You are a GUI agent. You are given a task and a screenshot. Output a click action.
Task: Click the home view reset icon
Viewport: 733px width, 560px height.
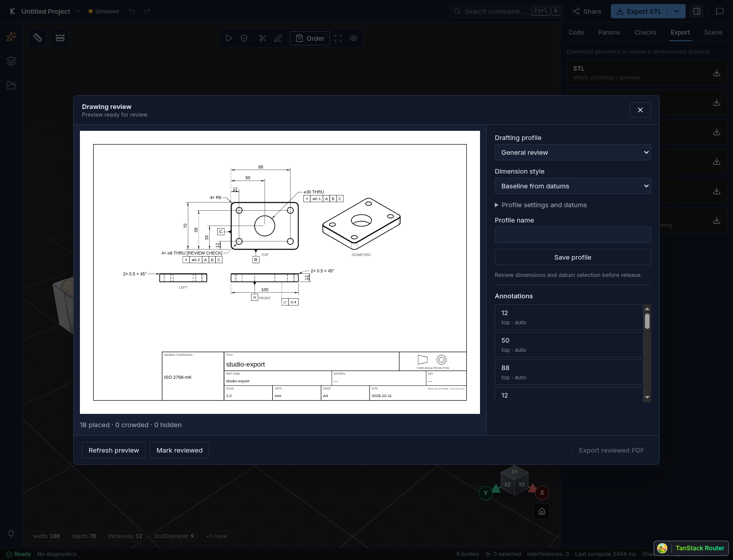click(x=542, y=511)
